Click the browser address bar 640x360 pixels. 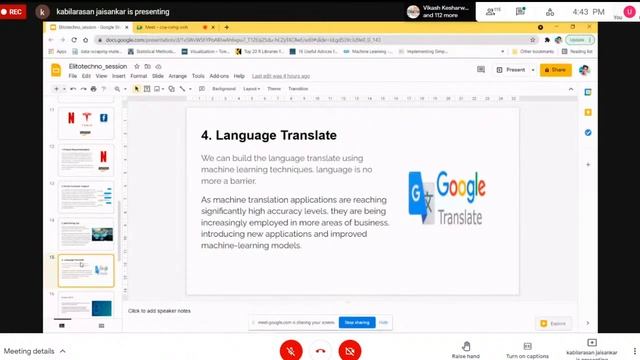(313, 40)
